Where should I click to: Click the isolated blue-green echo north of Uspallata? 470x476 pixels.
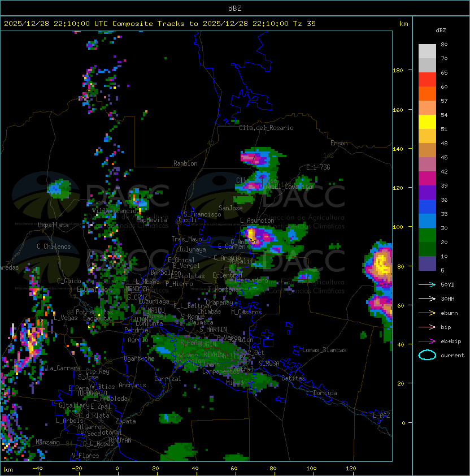coord(59,189)
